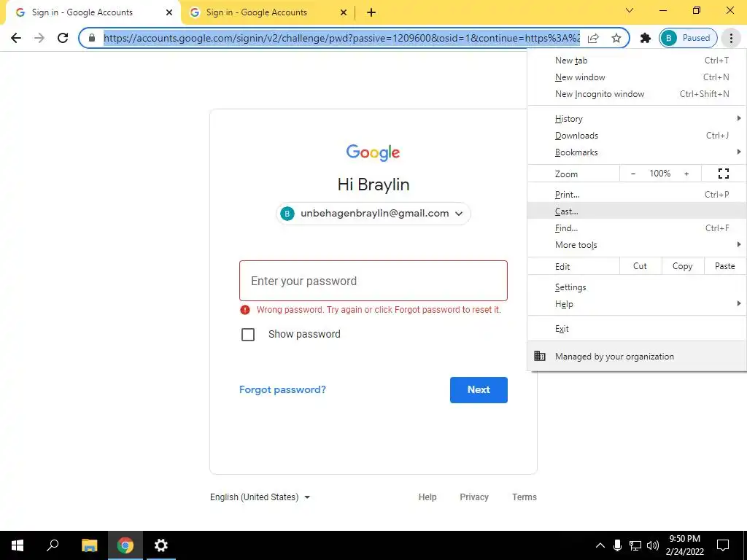Click Copy in the Edit row
747x560 pixels.
(x=682, y=266)
